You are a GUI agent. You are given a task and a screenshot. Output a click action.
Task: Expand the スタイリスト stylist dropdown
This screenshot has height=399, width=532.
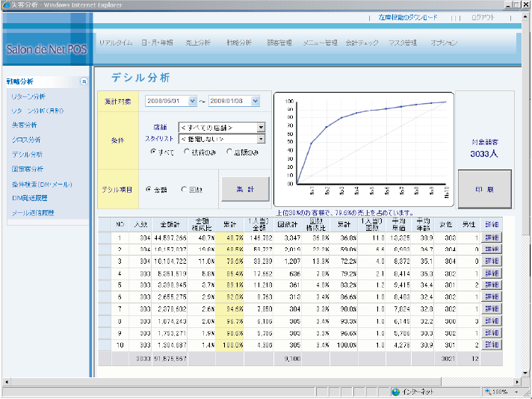tap(261, 139)
